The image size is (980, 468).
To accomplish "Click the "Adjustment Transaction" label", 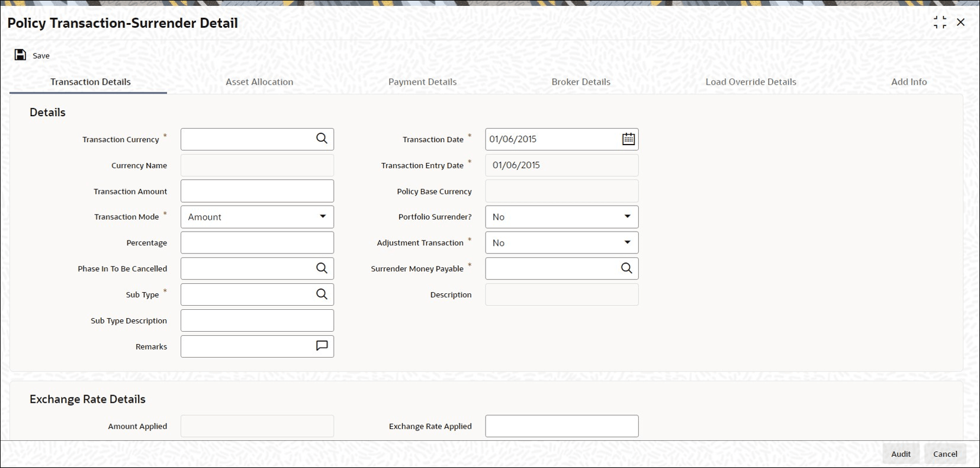I will pyautogui.click(x=420, y=243).
